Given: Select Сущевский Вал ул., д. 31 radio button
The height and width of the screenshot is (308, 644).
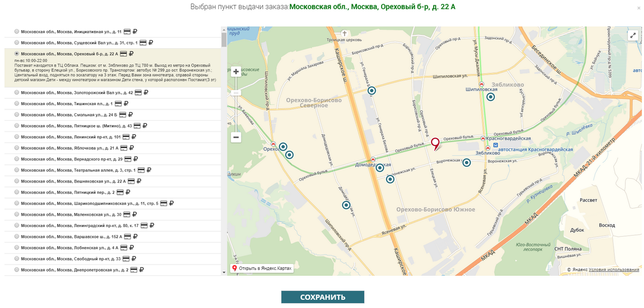Looking at the screenshot, I should click(17, 42).
